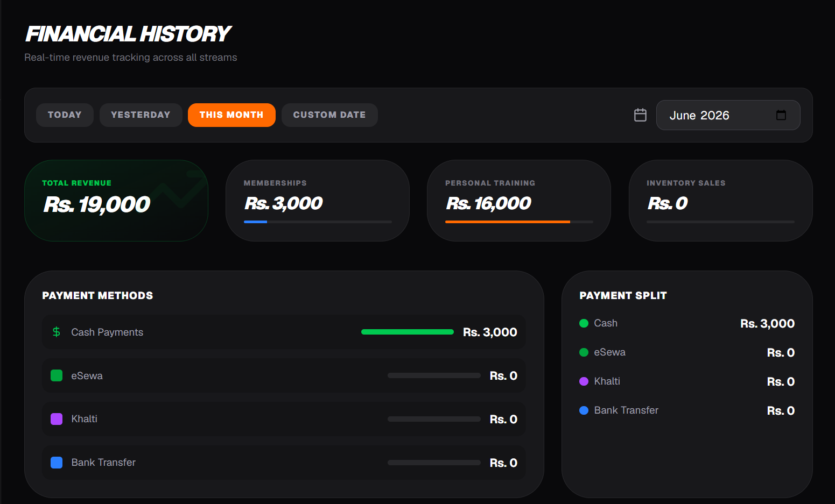Image resolution: width=835 pixels, height=504 pixels.
Task: Select the Today filter tab
Action: click(65, 115)
